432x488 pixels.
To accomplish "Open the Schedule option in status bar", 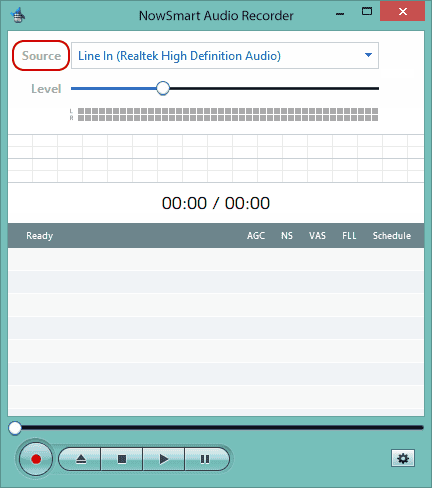I will tap(392, 236).
